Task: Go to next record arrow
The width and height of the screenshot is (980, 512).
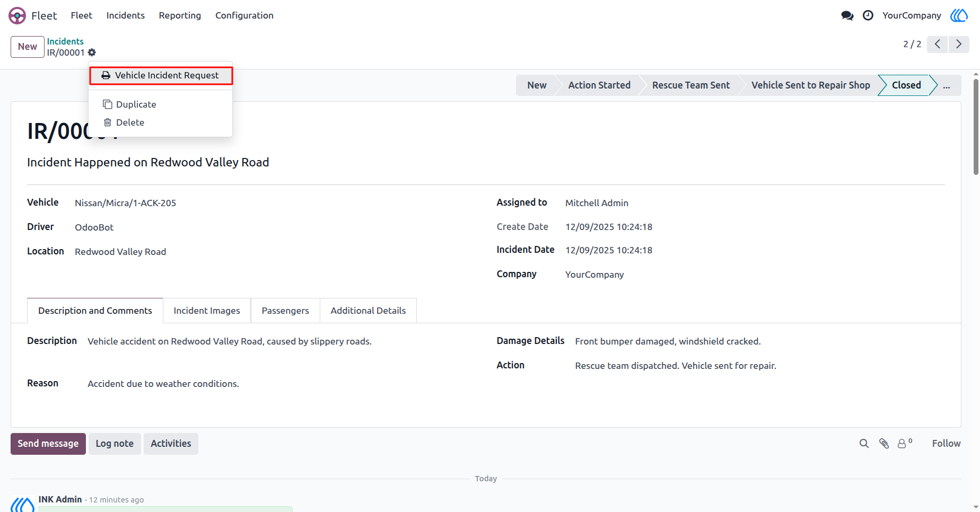Action: tap(959, 44)
